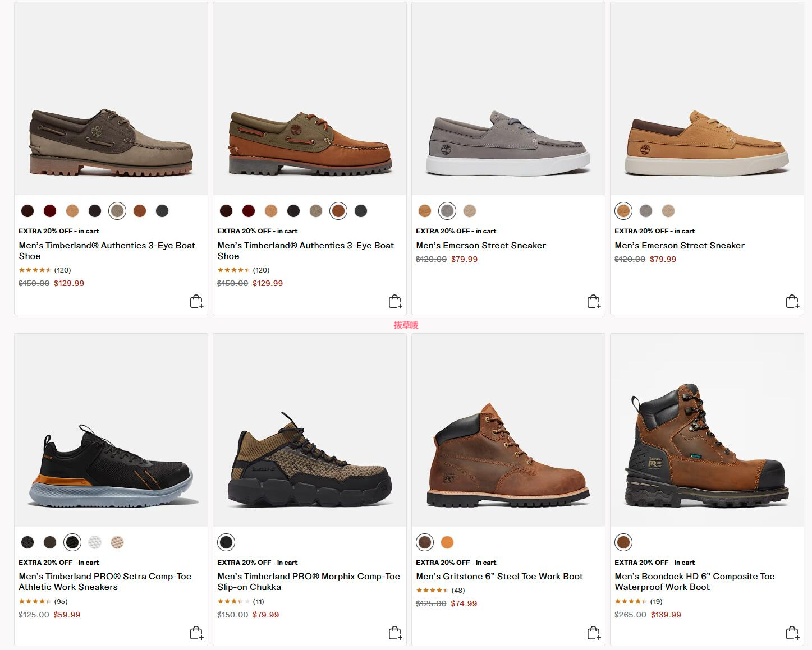View grey Emerson Street Sneaker image
The width and height of the screenshot is (812, 650).
pyautogui.click(x=508, y=99)
